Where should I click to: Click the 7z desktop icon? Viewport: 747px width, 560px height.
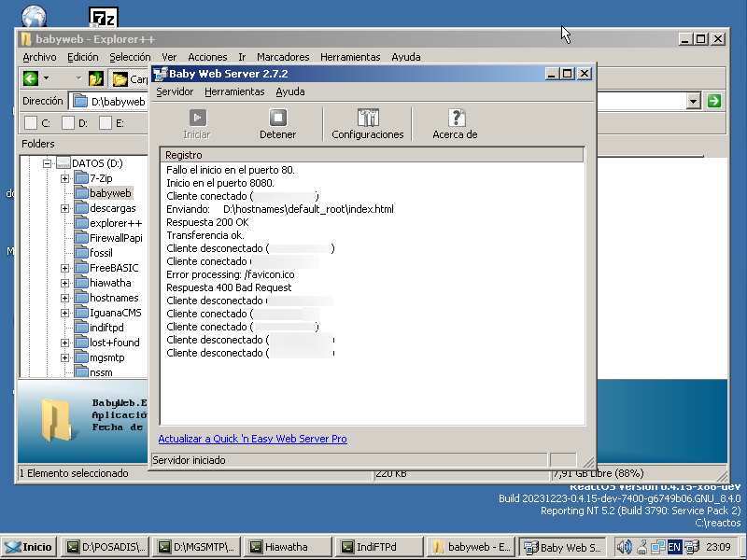click(x=104, y=17)
